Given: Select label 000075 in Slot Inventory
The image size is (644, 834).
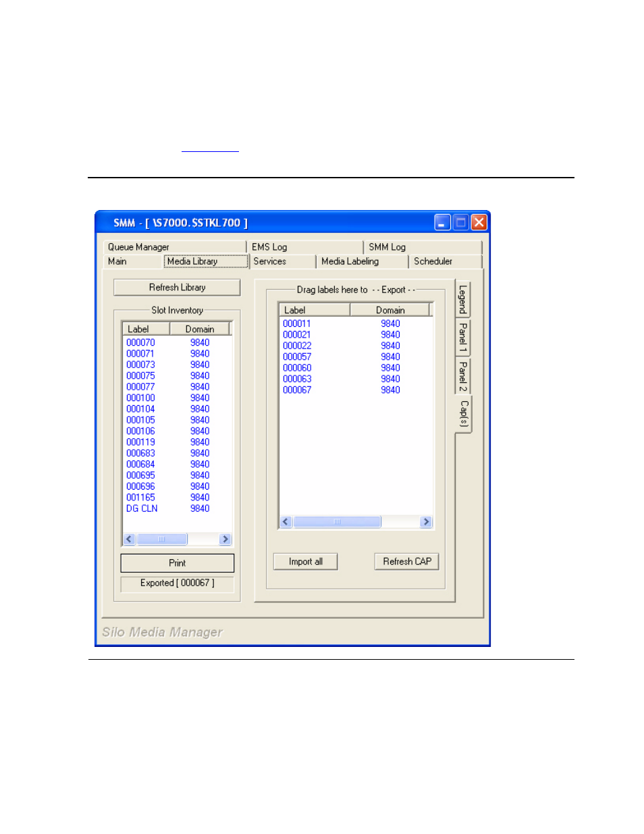Looking at the screenshot, I should [x=140, y=376].
